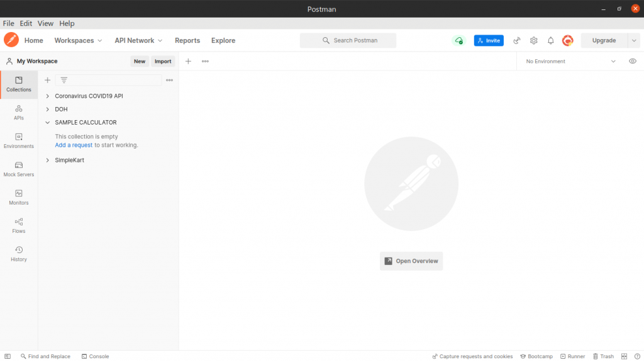Image resolution: width=644 pixels, height=362 pixels.
Task: Open the help question mark icon
Action: click(637, 356)
